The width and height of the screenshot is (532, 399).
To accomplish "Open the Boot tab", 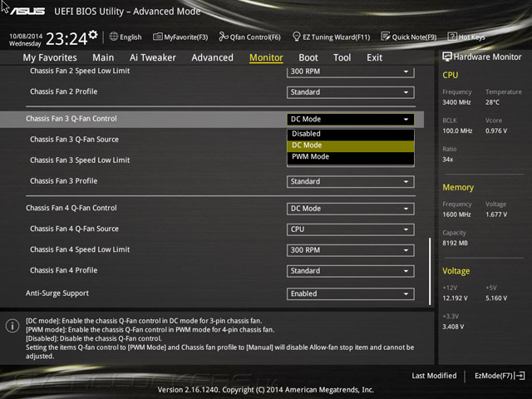I will pyautogui.click(x=308, y=57).
